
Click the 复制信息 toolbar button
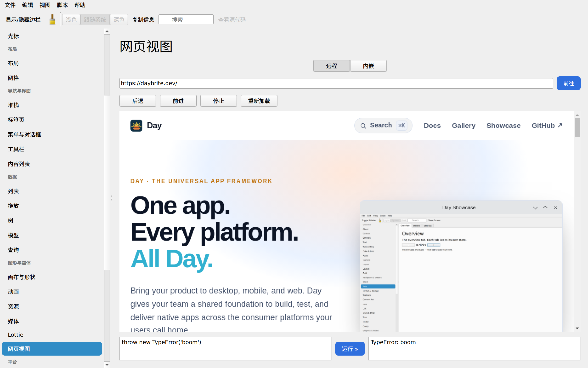point(143,20)
